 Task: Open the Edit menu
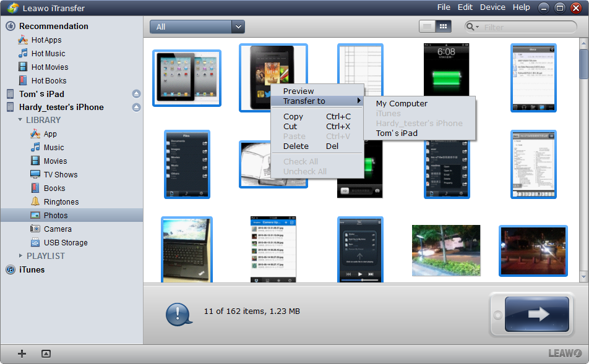[x=465, y=7]
